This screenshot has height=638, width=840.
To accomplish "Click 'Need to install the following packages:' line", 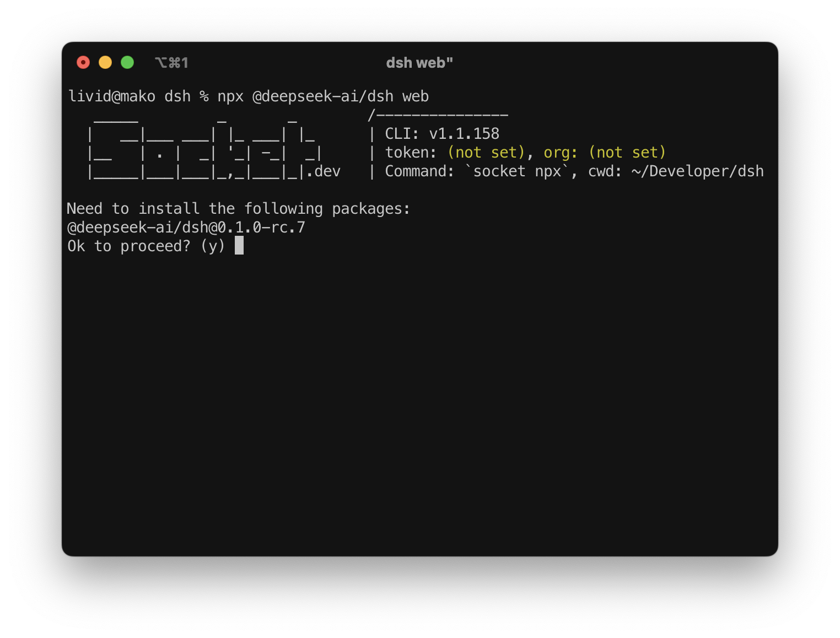I will pos(239,209).
